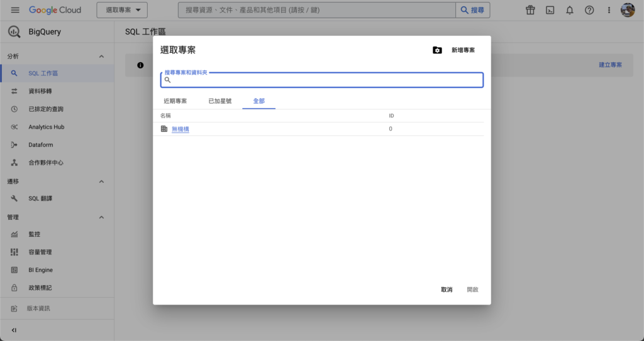Click the Google Cloud logo
The height and width of the screenshot is (341, 644).
[55, 10]
